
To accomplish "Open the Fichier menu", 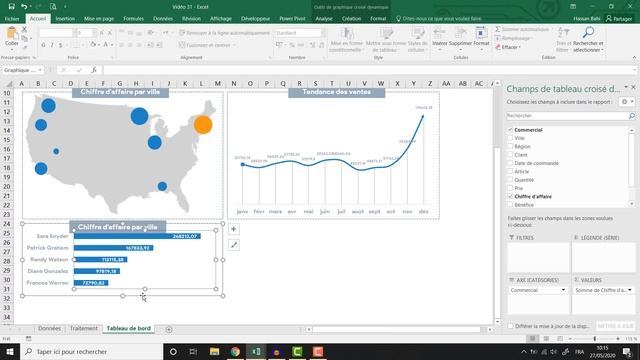I will (12, 18).
